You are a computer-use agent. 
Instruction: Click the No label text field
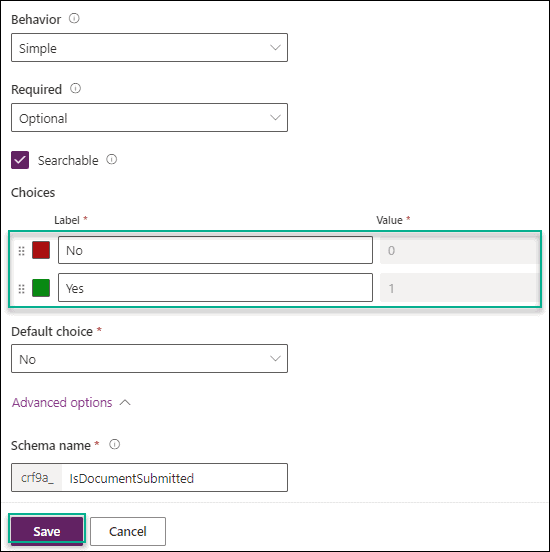point(215,250)
